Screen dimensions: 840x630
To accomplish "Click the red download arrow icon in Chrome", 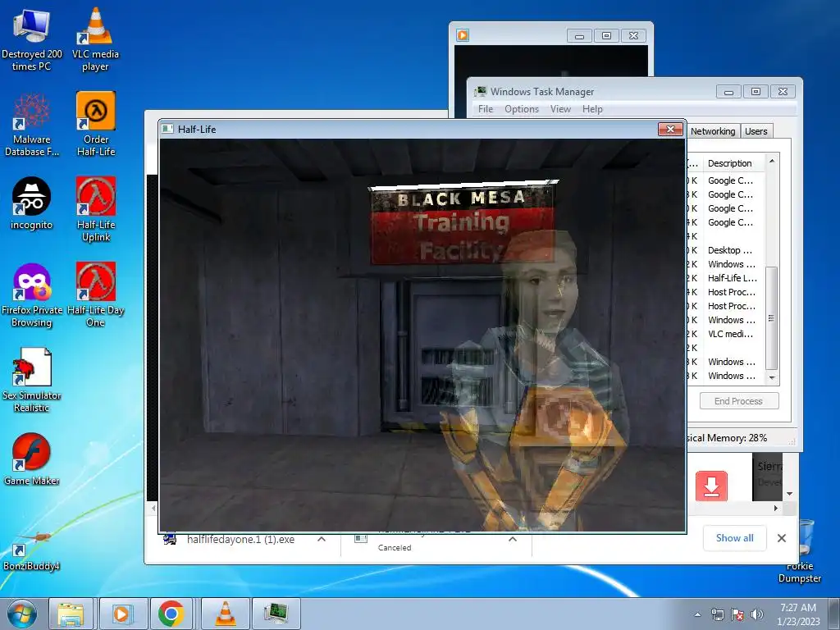I will tap(711, 486).
